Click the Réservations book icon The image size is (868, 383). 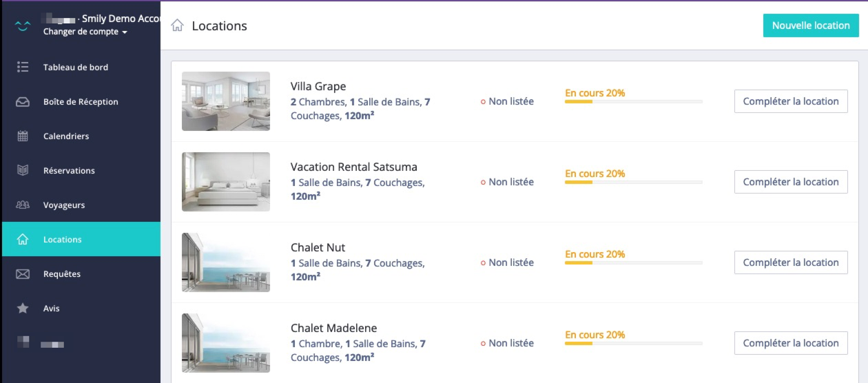23,170
